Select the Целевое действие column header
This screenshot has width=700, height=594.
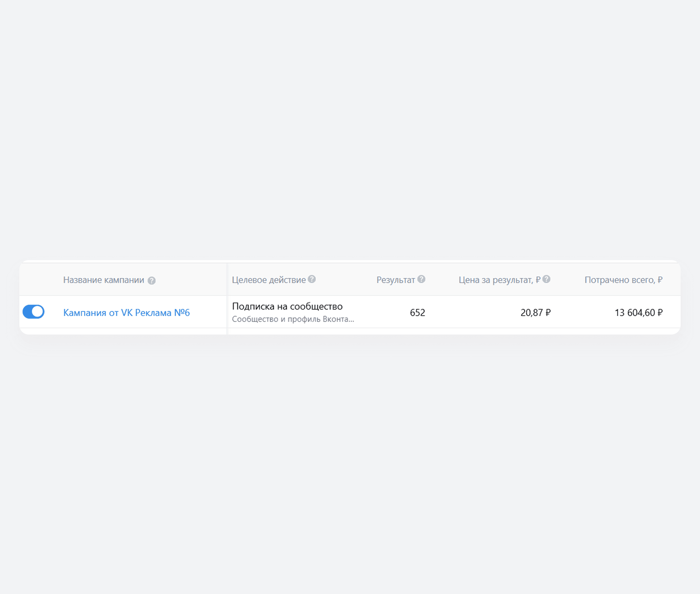pyautogui.click(x=269, y=280)
